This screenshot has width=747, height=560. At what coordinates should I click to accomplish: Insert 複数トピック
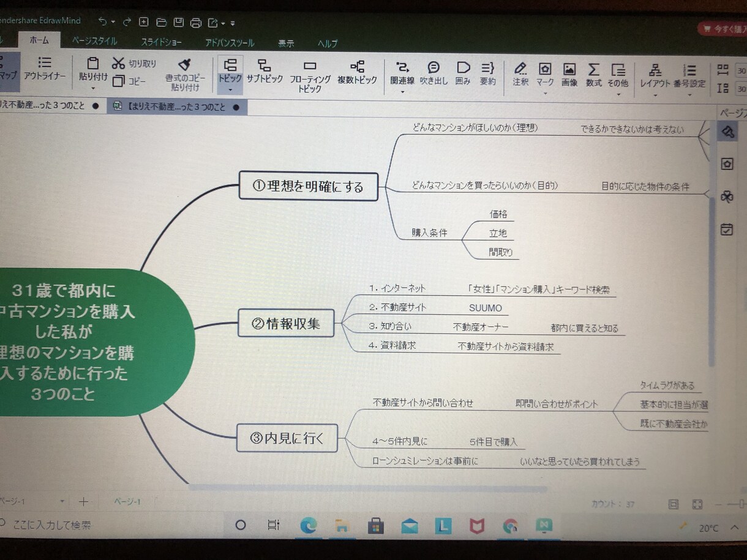[357, 72]
